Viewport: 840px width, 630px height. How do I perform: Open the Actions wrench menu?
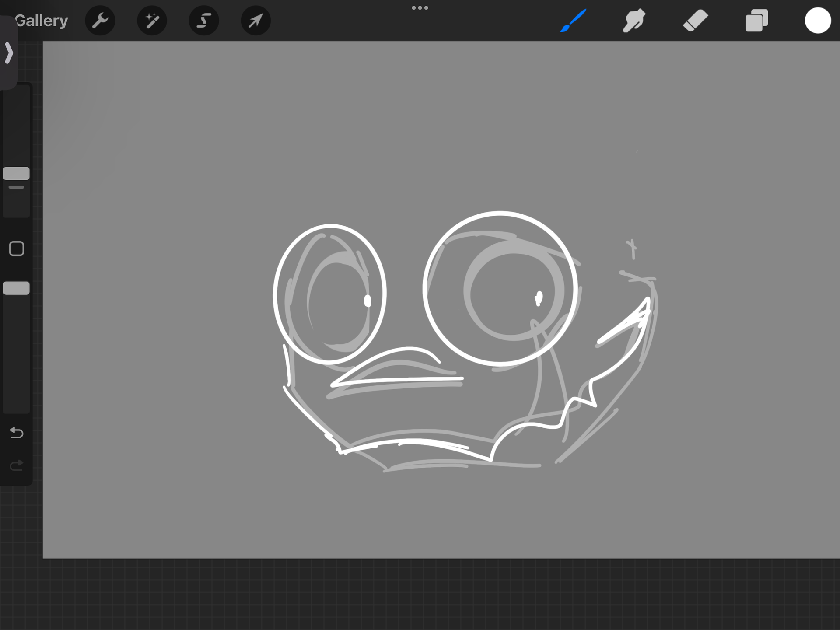[x=100, y=21]
